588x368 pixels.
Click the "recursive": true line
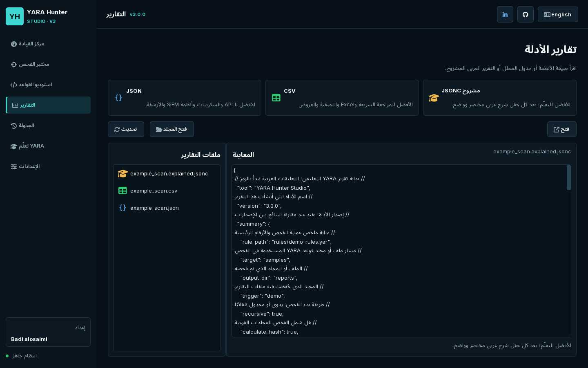click(x=262, y=314)
